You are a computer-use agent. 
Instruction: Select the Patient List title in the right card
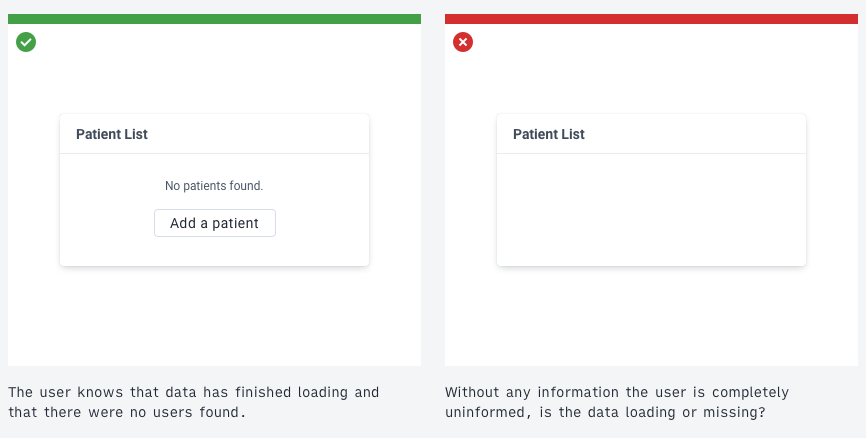(549, 134)
